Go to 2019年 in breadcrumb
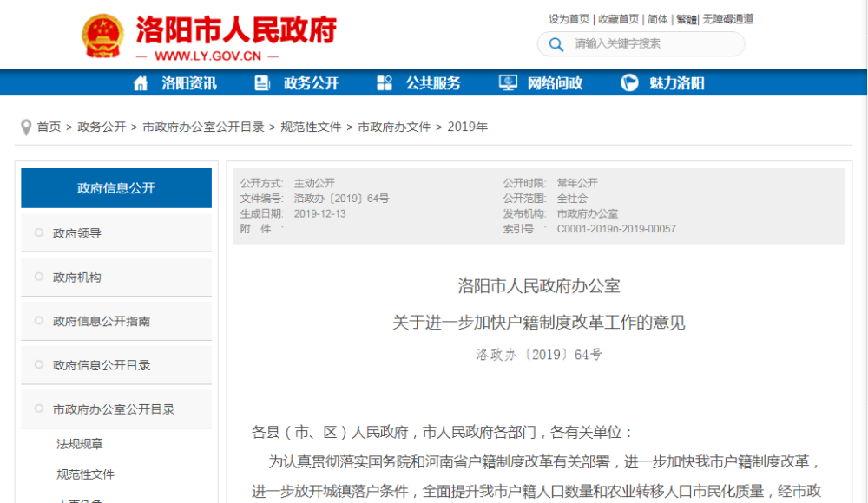Viewport: 868px width, 503px height. [x=468, y=127]
